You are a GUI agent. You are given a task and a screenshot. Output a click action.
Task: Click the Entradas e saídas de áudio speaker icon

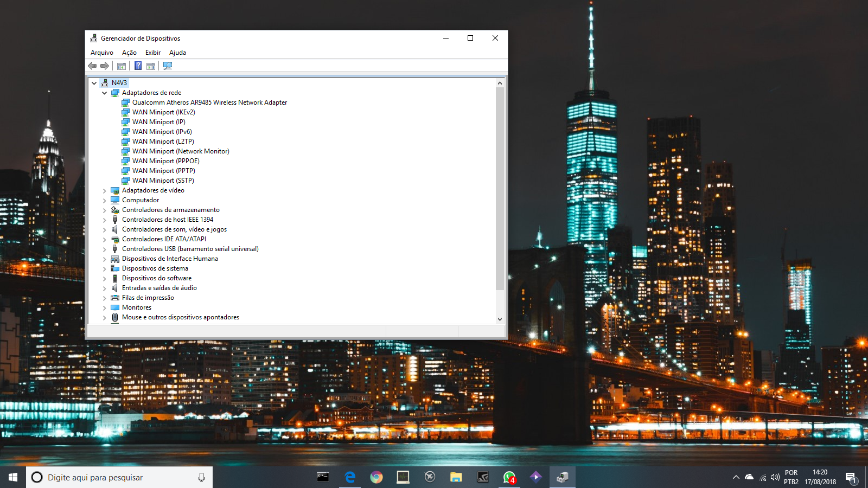(115, 288)
